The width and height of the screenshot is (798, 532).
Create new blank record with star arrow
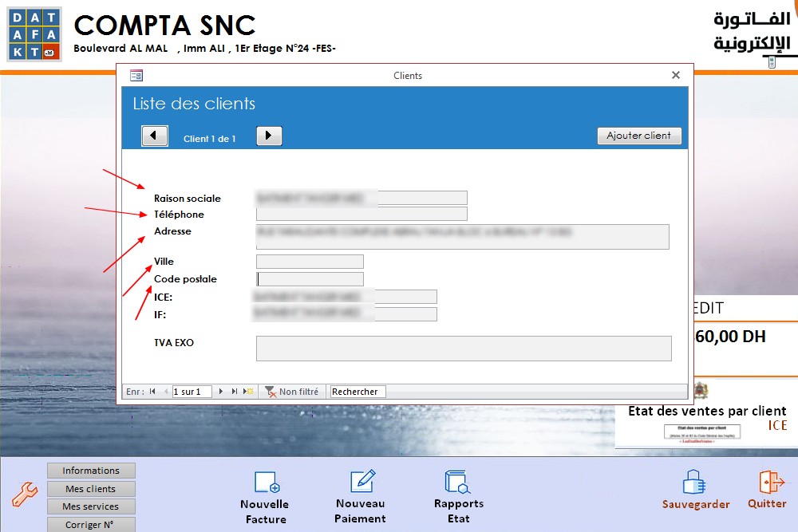pyautogui.click(x=248, y=392)
